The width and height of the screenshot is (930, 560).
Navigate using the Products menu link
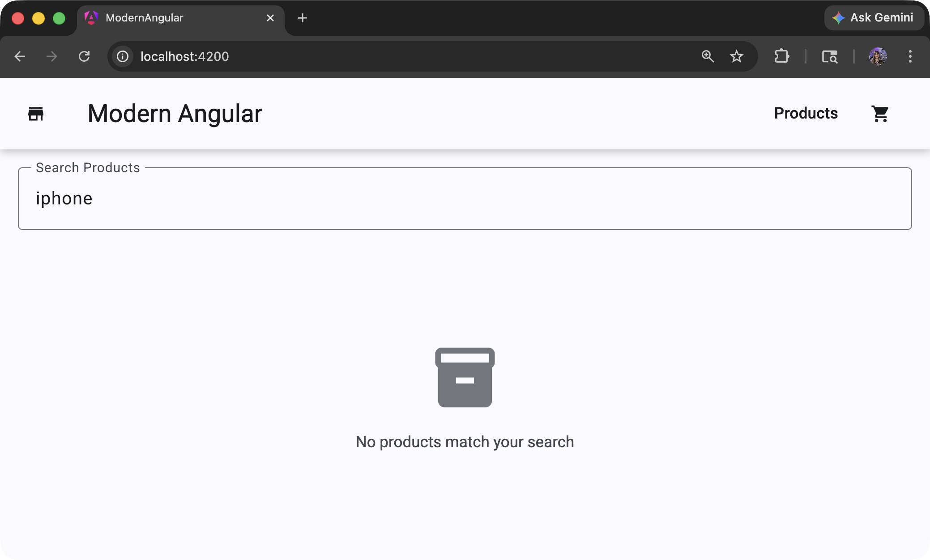(x=805, y=113)
